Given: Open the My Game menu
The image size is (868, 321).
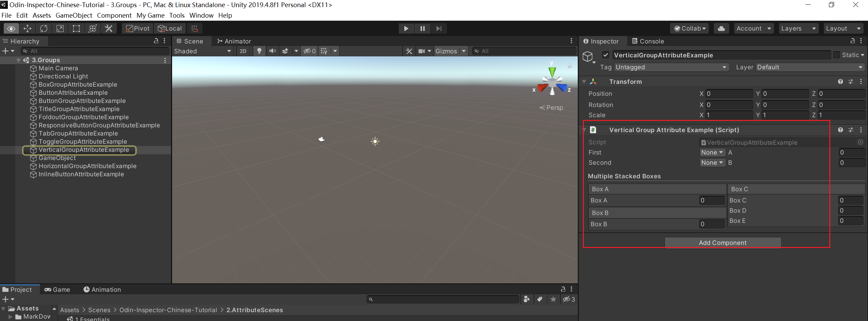Looking at the screenshot, I should 150,15.
